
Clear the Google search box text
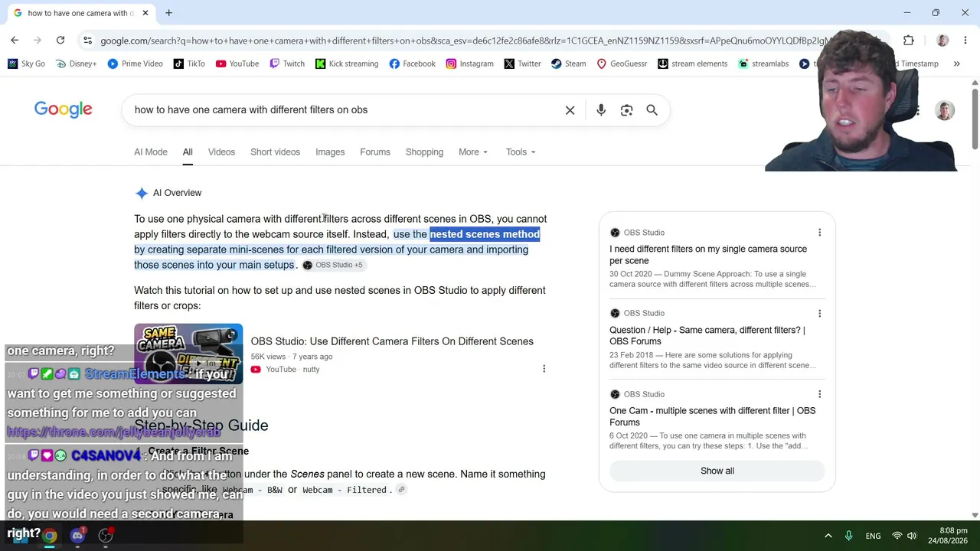[x=570, y=110]
